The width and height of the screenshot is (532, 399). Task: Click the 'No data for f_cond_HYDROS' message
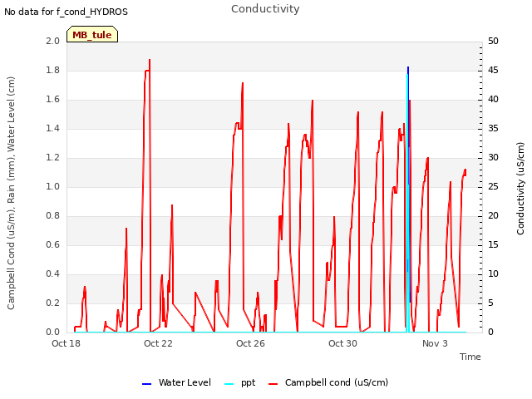66,12
